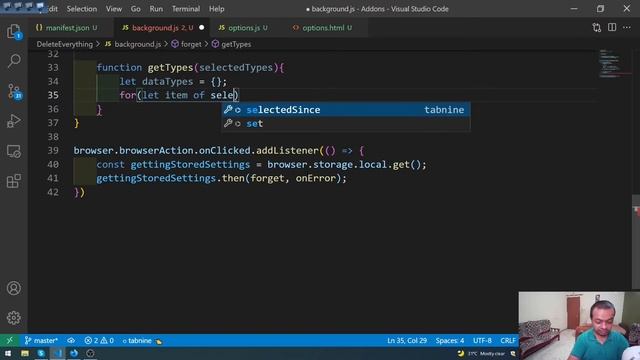Click the DeleteEverything breadcrumb
Screen dimensions: 640x360
tap(64, 44)
